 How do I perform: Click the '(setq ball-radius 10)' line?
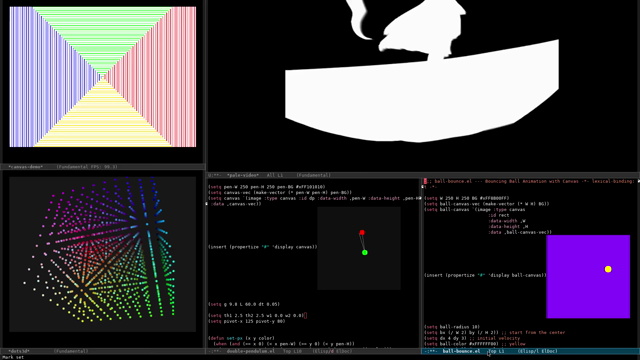pos(452,327)
